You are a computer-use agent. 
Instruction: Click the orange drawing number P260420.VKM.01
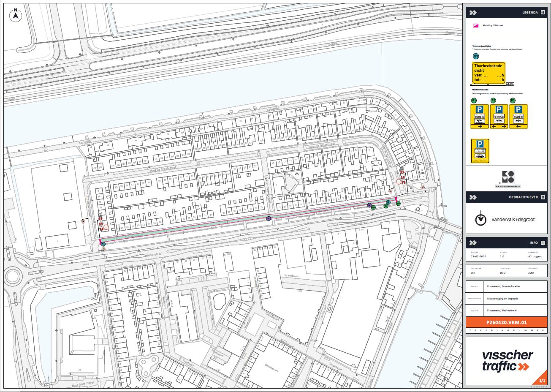point(507,322)
